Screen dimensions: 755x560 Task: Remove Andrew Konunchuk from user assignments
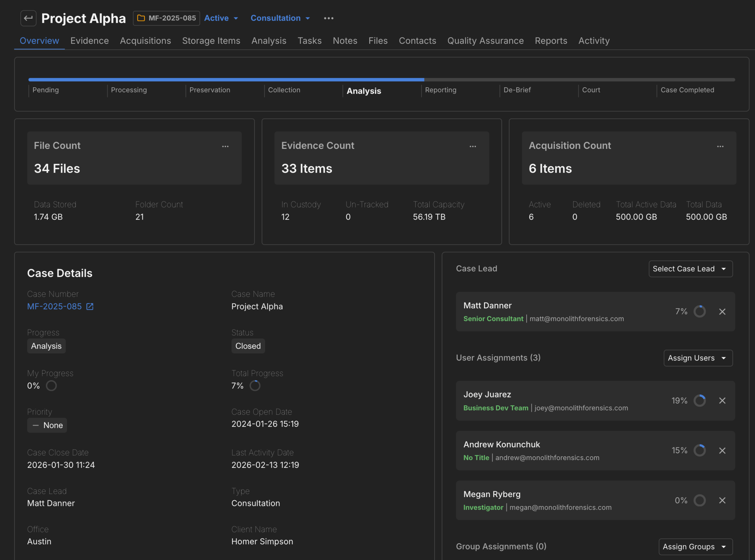click(x=722, y=451)
